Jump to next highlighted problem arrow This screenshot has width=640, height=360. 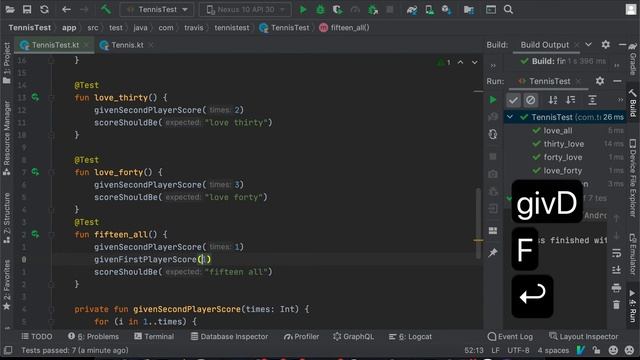474,62
